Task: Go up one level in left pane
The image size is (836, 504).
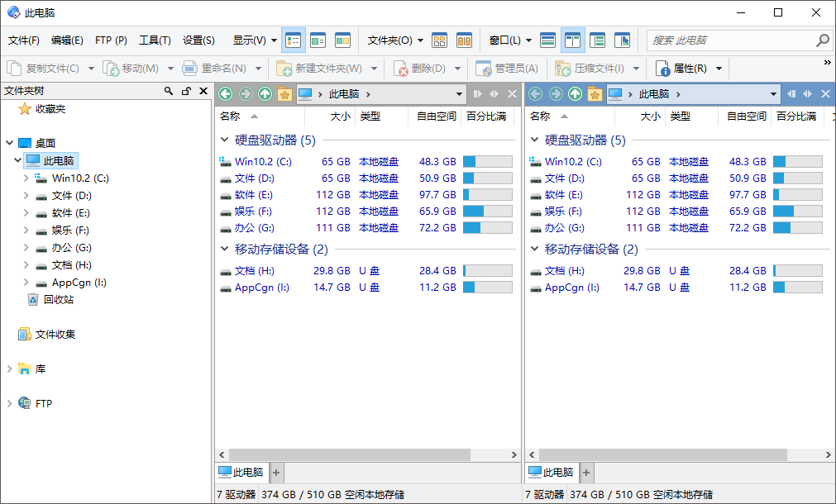Action: (x=265, y=94)
